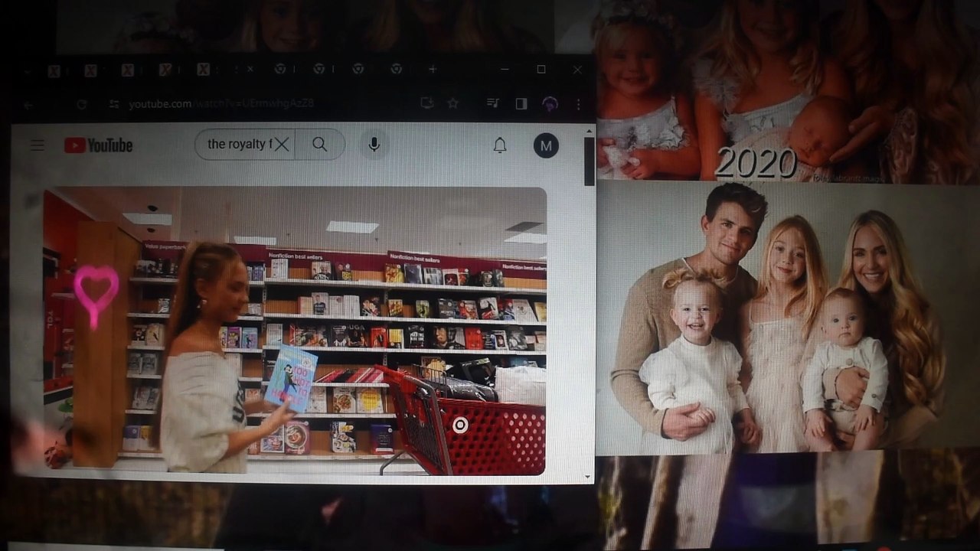Open the Chrome profile avatar
Viewport: 980px width, 551px height.
click(549, 103)
